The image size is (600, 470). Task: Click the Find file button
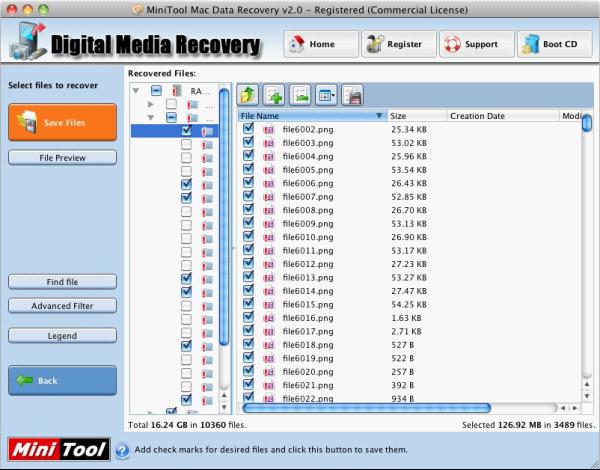point(62,282)
